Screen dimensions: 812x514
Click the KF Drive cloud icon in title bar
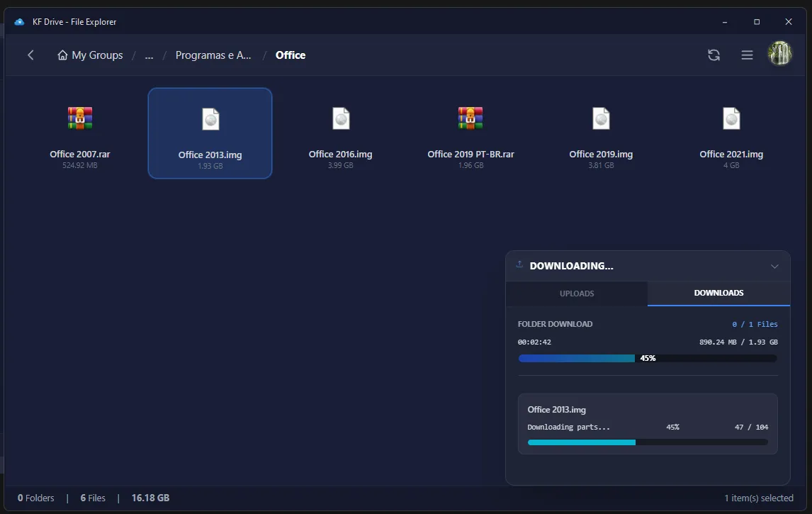[19, 22]
